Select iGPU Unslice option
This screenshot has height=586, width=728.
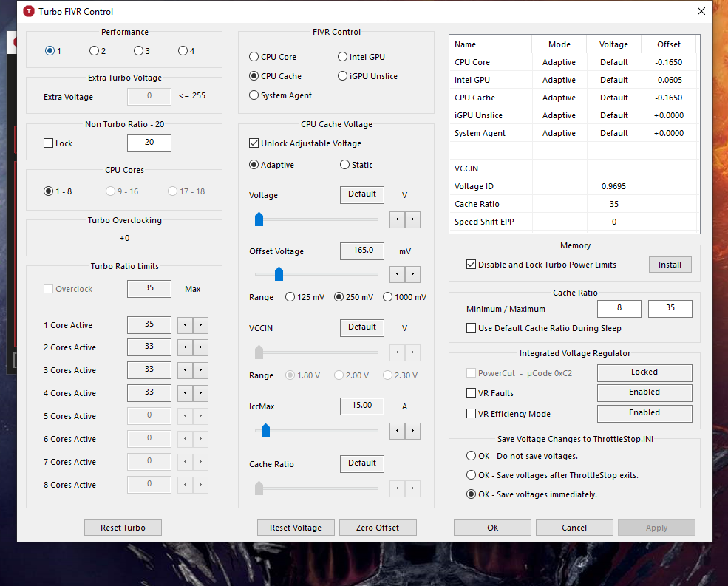tap(368, 76)
